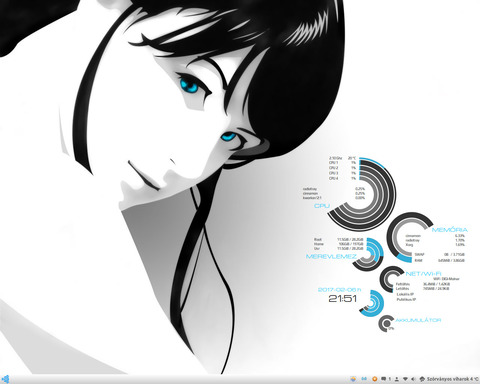Open the Wi-Fi network tray icon

[x=405, y=379]
